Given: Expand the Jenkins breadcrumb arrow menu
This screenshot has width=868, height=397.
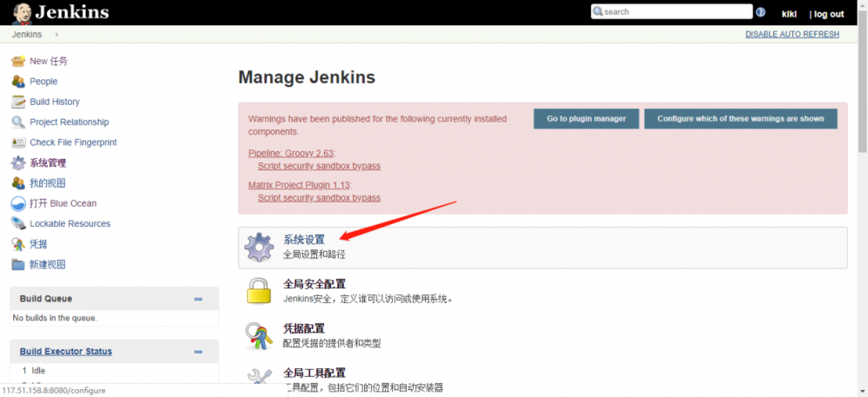Looking at the screenshot, I should click(x=57, y=35).
